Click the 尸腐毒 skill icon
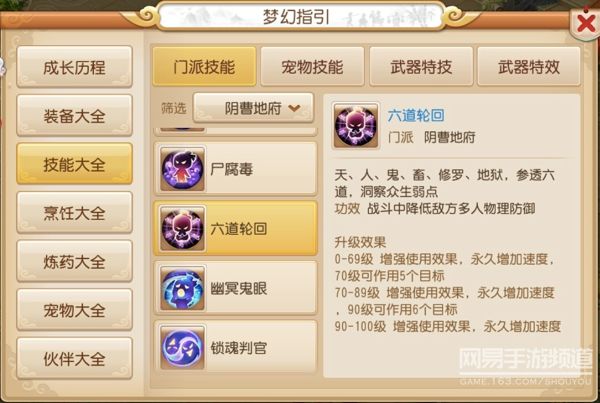Image resolution: width=600 pixels, height=403 pixels. coord(183,168)
